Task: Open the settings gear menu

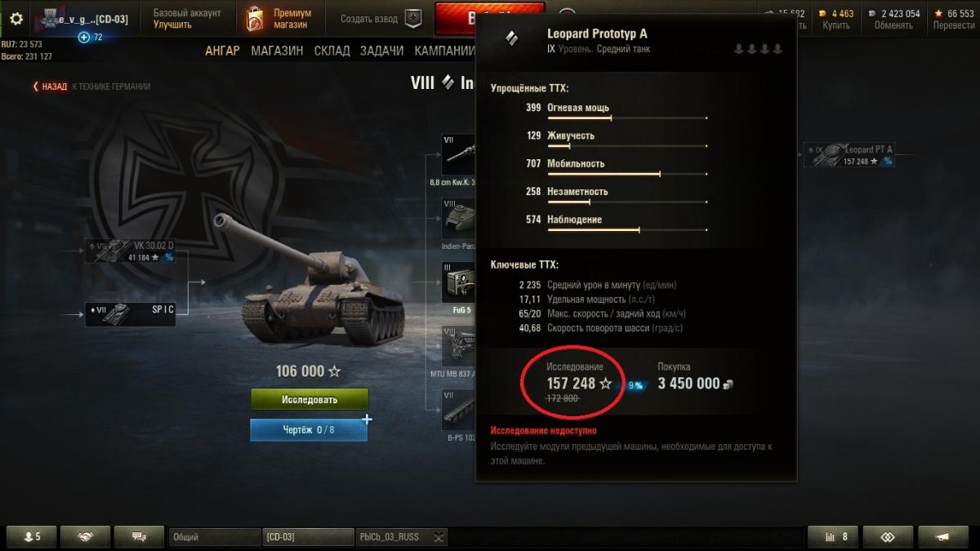Action: coord(16,18)
